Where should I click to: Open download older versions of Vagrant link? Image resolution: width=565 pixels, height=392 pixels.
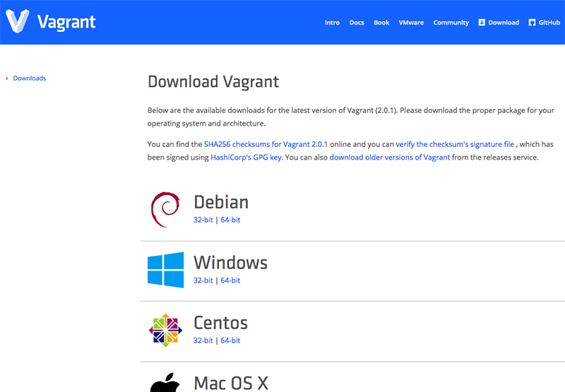[x=390, y=158]
